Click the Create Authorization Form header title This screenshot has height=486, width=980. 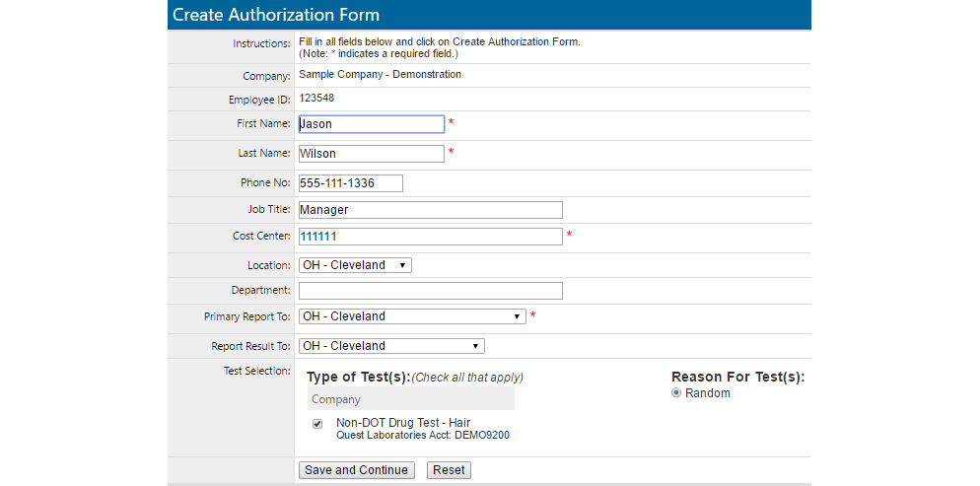[276, 15]
